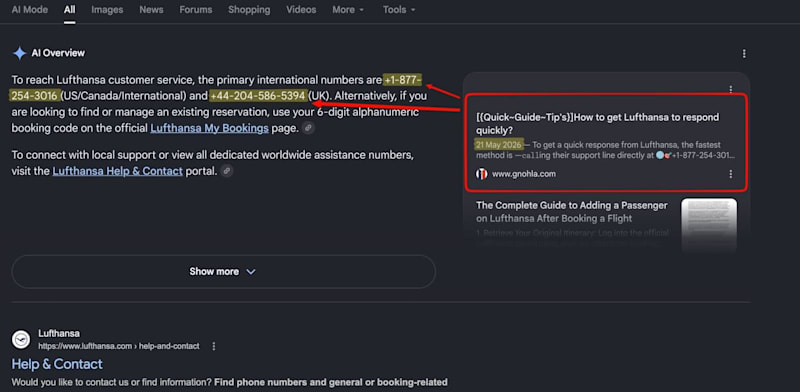Viewport: 800px width, 392px height.
Task: Click source link icon after My Bookings page
Action: click(x=308, y=128)
